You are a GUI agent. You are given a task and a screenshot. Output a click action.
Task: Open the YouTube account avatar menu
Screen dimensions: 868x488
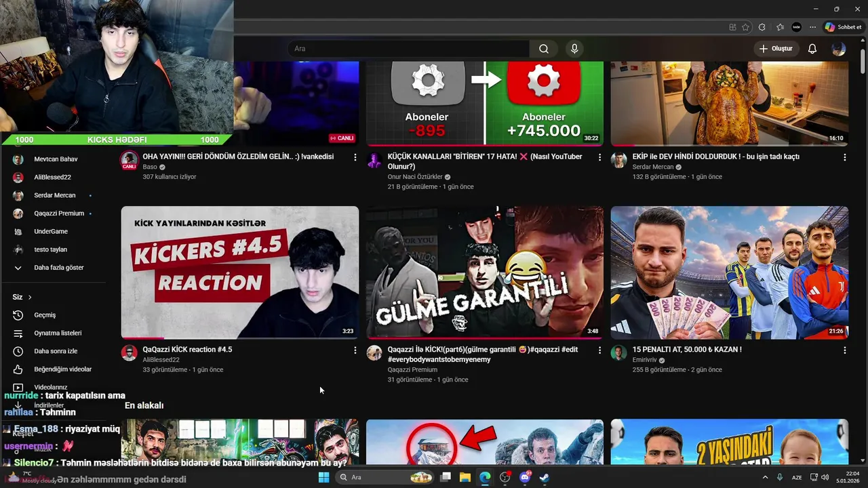point(839,49)
